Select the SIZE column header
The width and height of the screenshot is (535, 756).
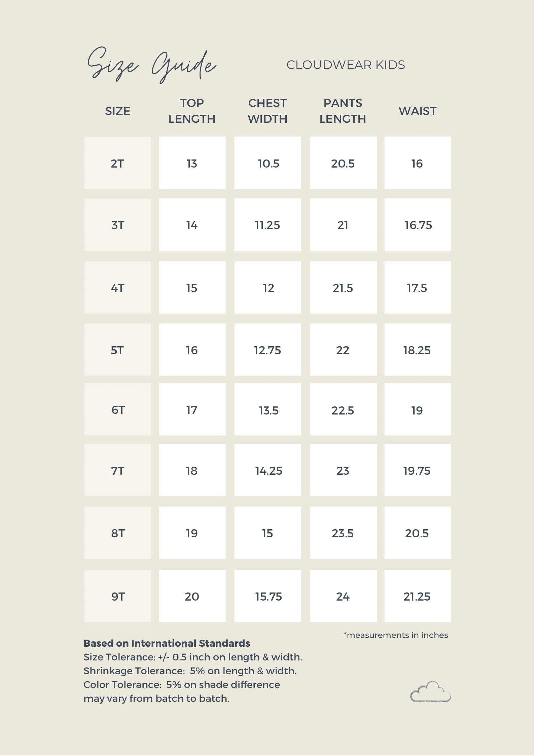coord(118,111)
